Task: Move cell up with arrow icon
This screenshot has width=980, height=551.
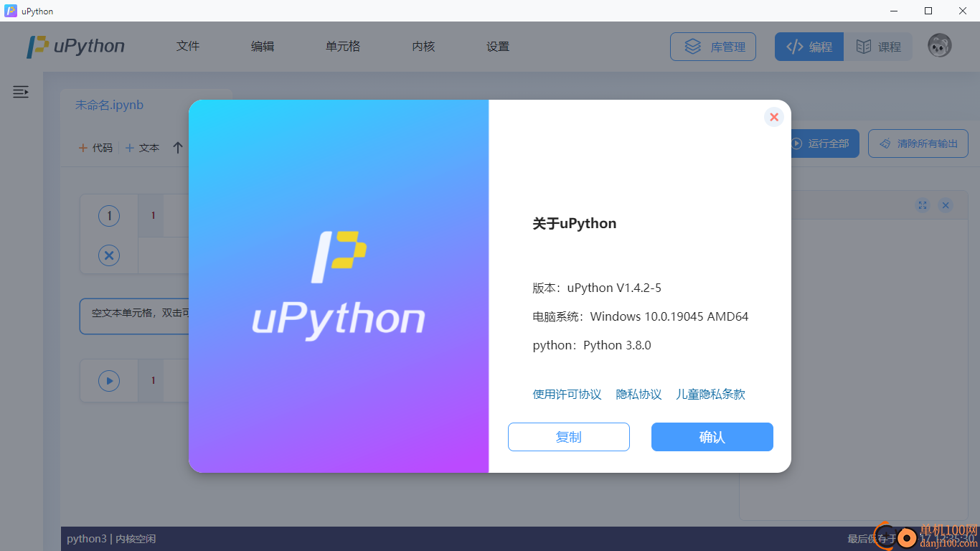Action: tap(178, 148)
